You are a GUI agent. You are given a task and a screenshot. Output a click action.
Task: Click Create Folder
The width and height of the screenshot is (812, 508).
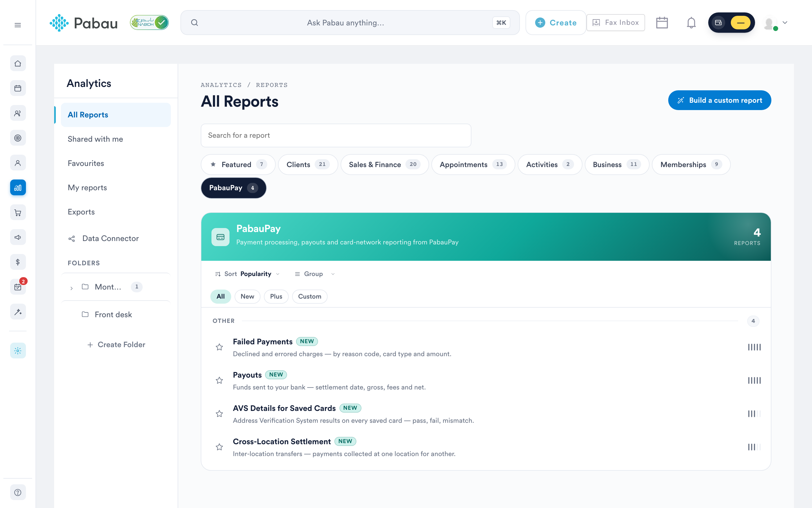coord(116,345)
